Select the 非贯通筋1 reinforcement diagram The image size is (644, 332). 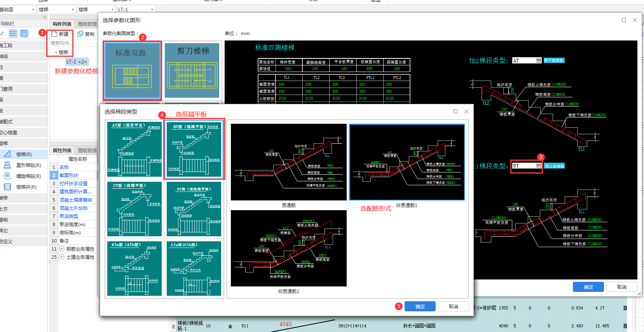(407, 162)
